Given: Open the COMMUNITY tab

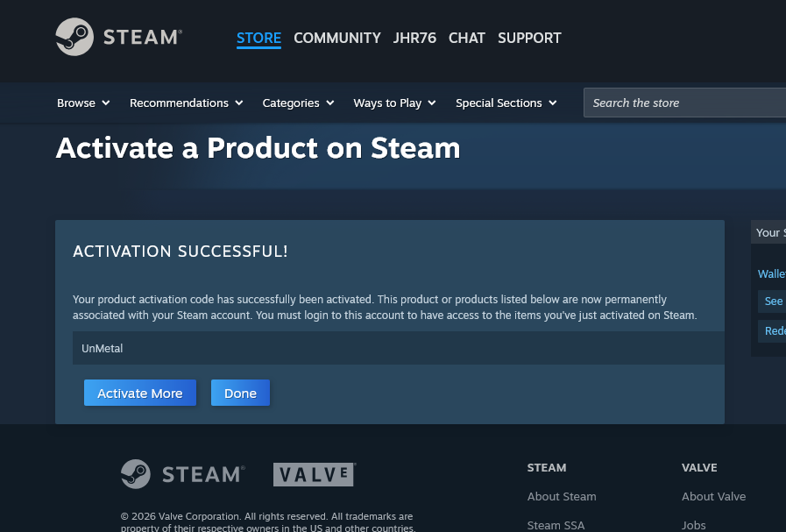Looking at the screenshot, I should pyautogui.click(x=336, y=38).
